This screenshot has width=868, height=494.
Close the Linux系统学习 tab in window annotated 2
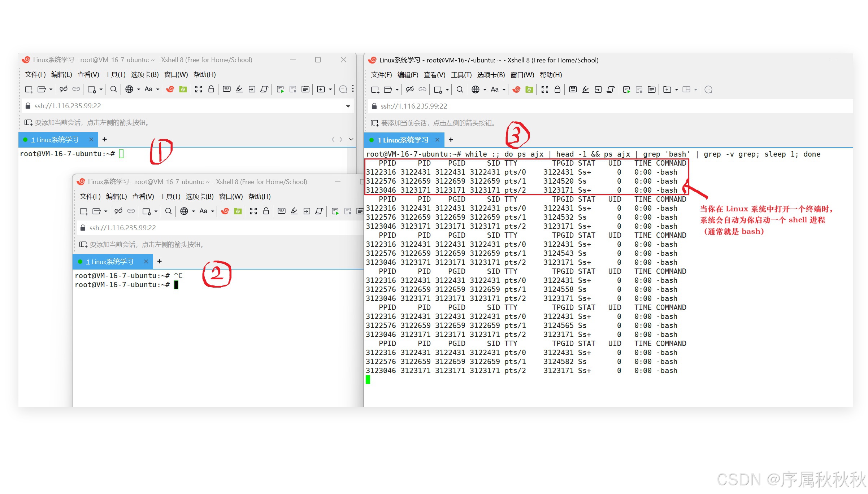click(x=146, y=262)
